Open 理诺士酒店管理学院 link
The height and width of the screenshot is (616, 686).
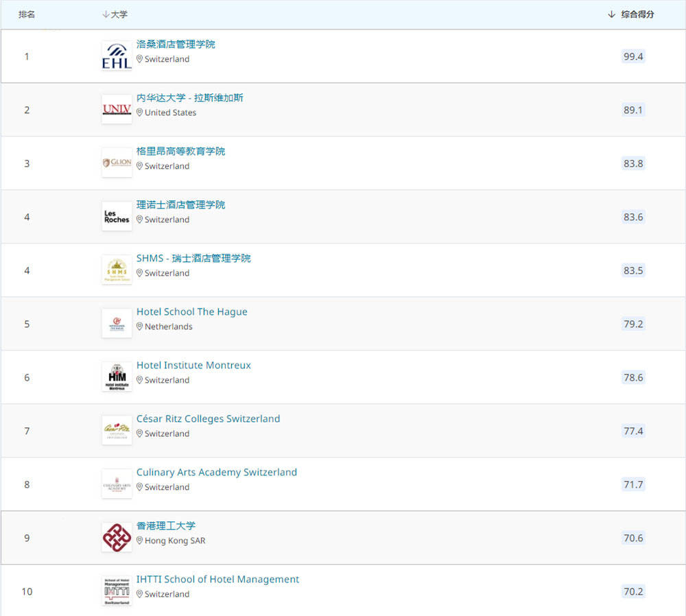pyautogui.click(x=180, y=204)
